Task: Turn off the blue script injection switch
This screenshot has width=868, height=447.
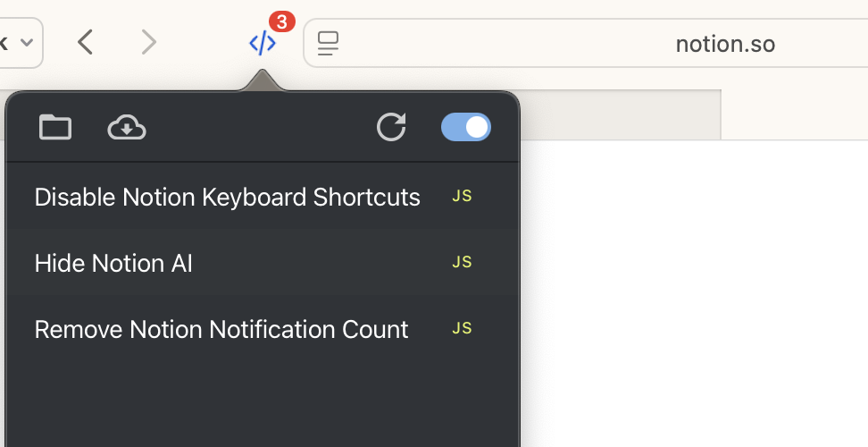Action: [466, 127]
